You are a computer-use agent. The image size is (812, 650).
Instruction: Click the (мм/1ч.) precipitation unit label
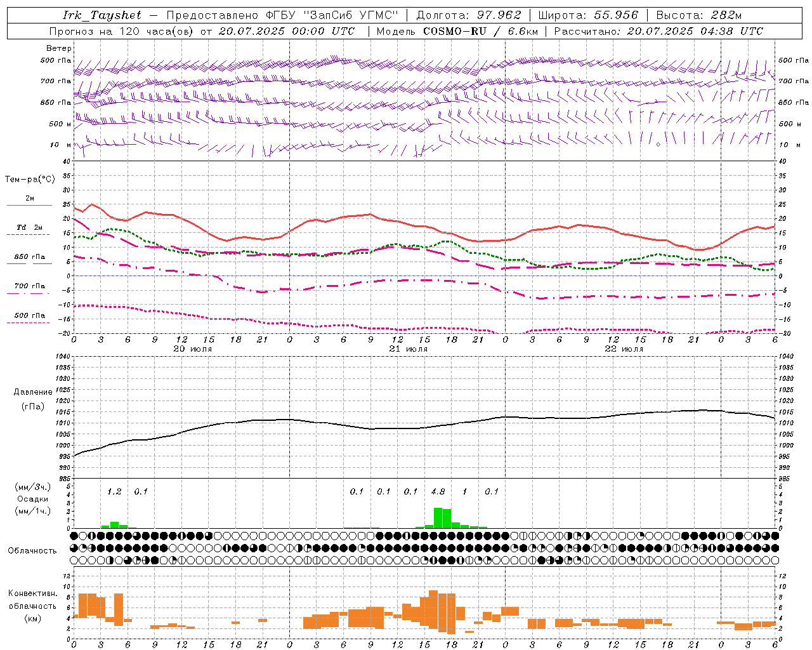click(x=33, y=511)
